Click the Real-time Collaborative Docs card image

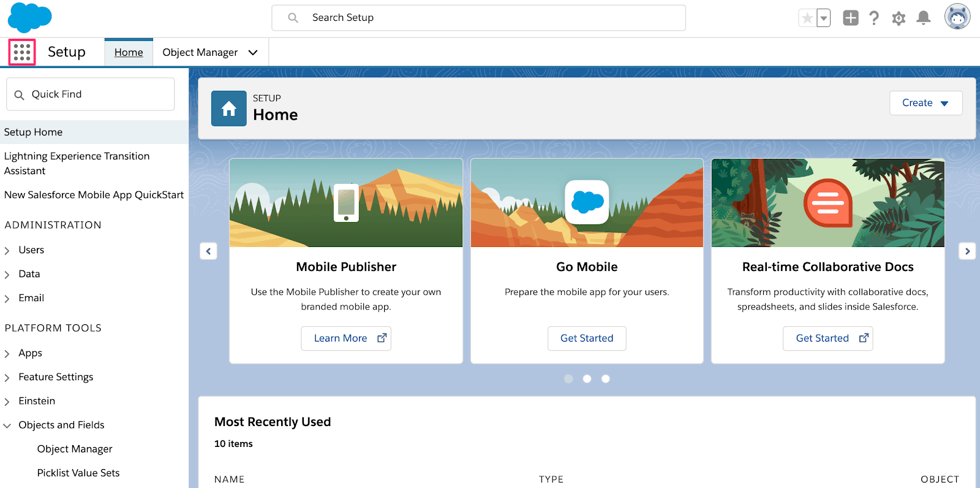pos(828,203)
